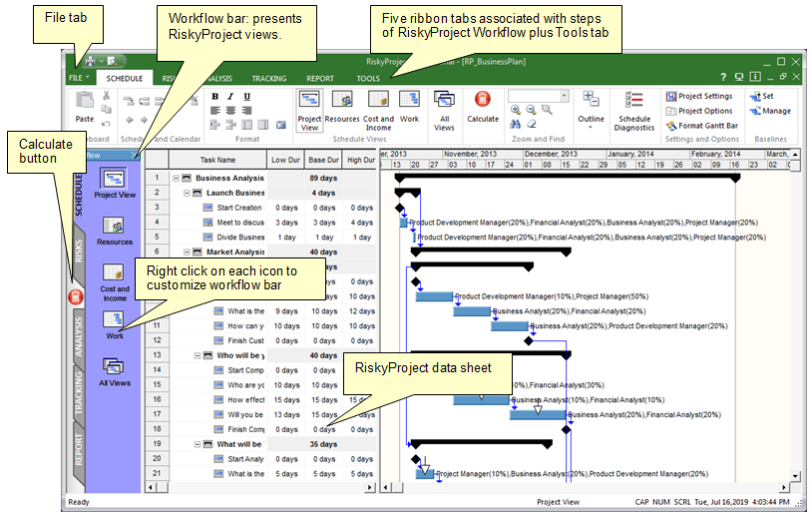
Task: Click the Undo arrow in the clipboard group
Action: click(106, 124)
